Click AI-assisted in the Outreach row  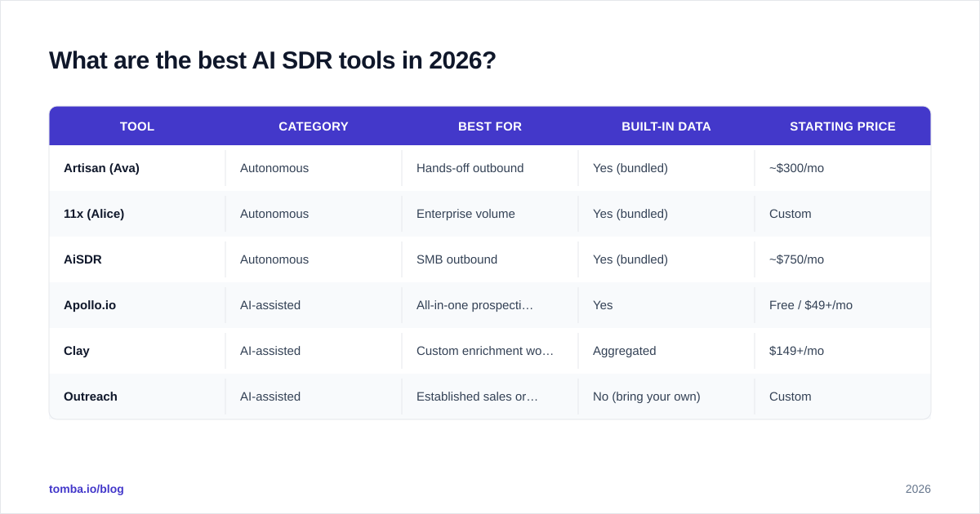[x=270, y=397]
